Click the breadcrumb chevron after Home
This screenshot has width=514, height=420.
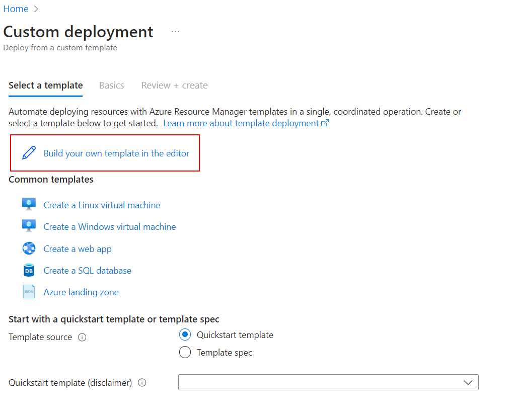coord(36,9)
